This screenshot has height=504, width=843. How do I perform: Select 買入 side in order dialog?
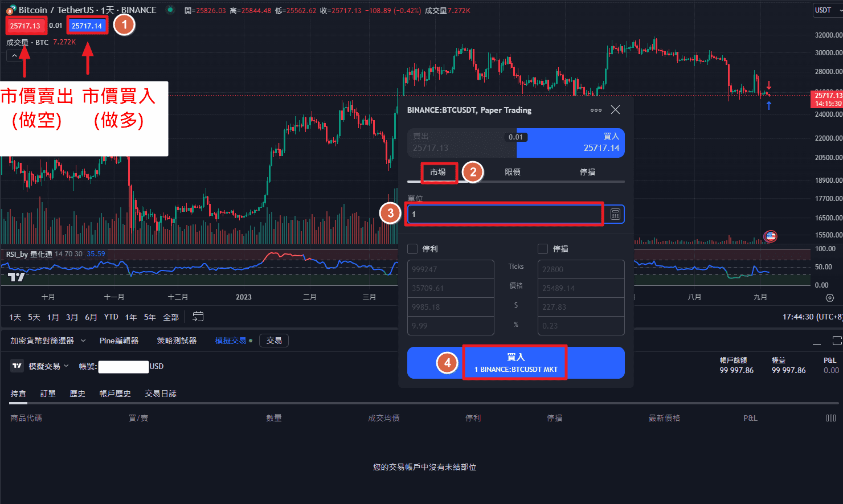[571, 143]
